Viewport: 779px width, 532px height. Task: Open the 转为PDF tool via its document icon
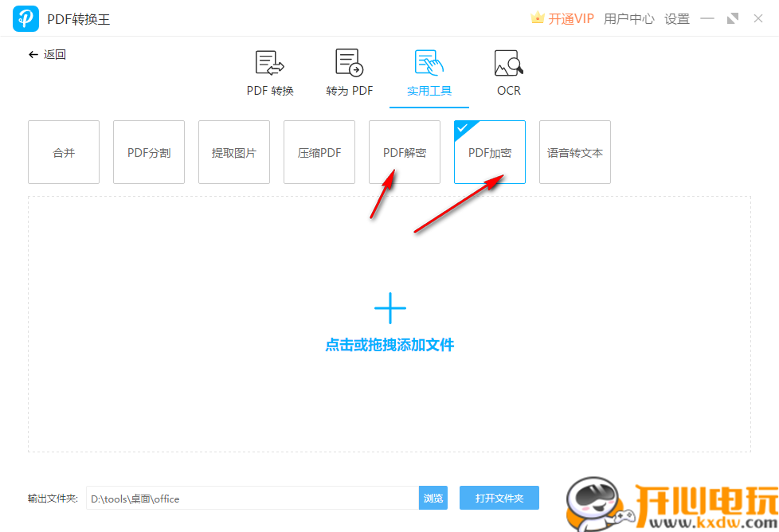pos(349,62)
